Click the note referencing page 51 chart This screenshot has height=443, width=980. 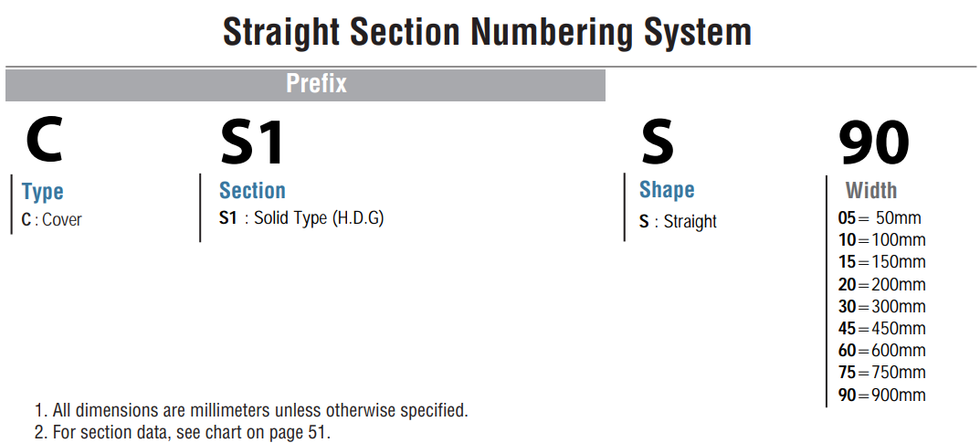(x=183, y=432)
